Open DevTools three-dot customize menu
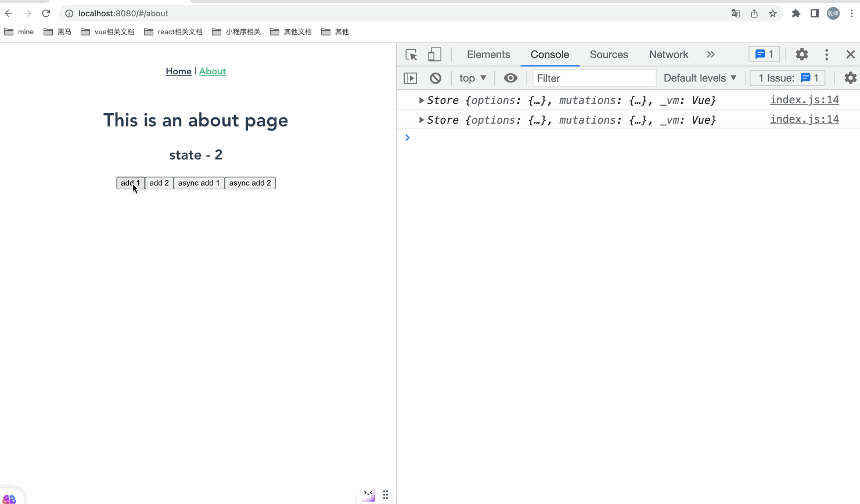Image resolution: width=860 pixels, height=504 pixels. pyautogui.click(x=826, y=55)
